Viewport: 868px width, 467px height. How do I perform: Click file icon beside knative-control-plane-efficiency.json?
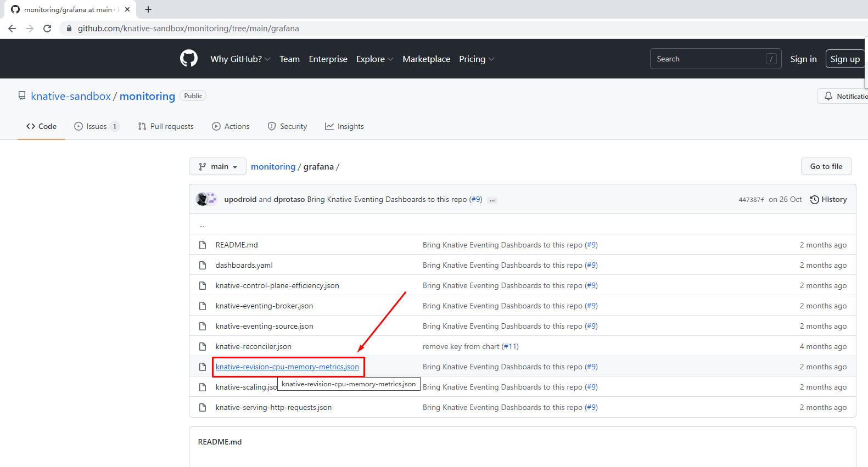203,285
